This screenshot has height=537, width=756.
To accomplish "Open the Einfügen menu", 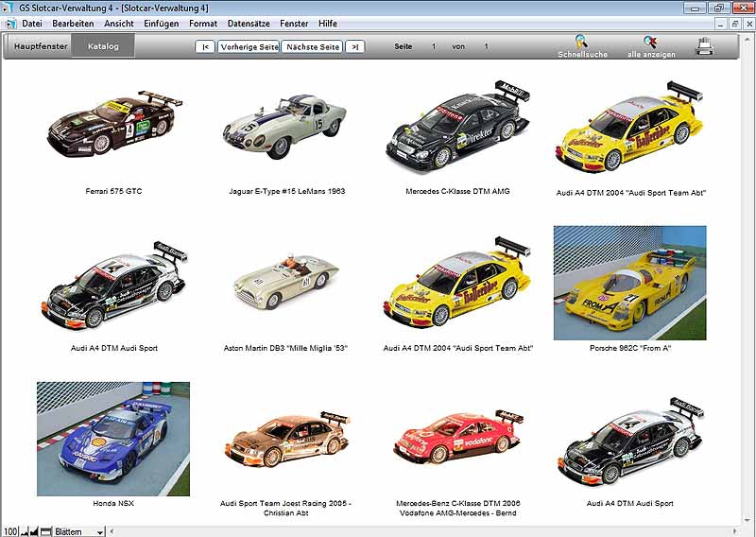I will click(162, 23).
